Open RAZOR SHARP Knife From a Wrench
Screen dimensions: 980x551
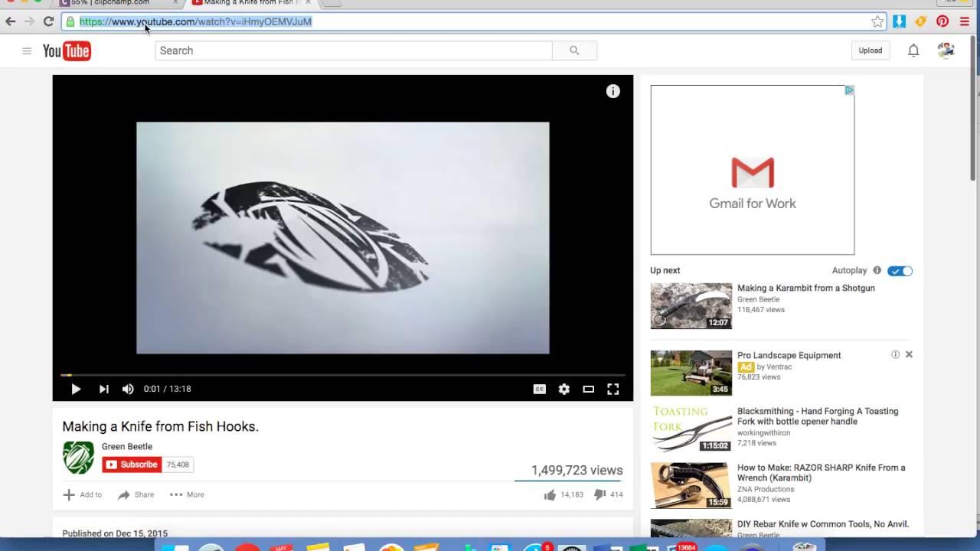coord(822,472)
